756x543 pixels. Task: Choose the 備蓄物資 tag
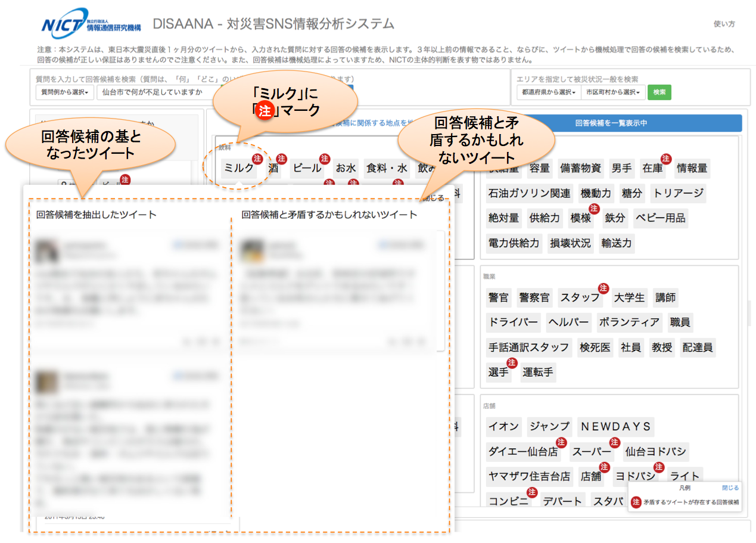[581, 168]
